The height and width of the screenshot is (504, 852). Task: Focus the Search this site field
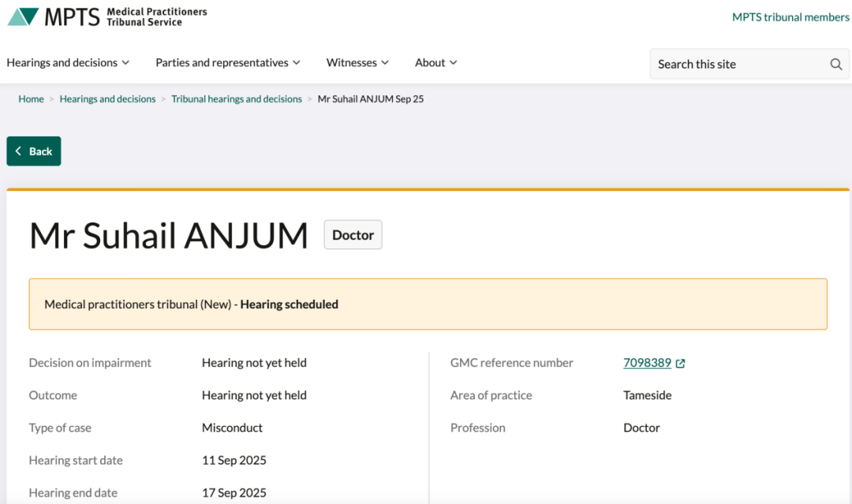[738, 65]
